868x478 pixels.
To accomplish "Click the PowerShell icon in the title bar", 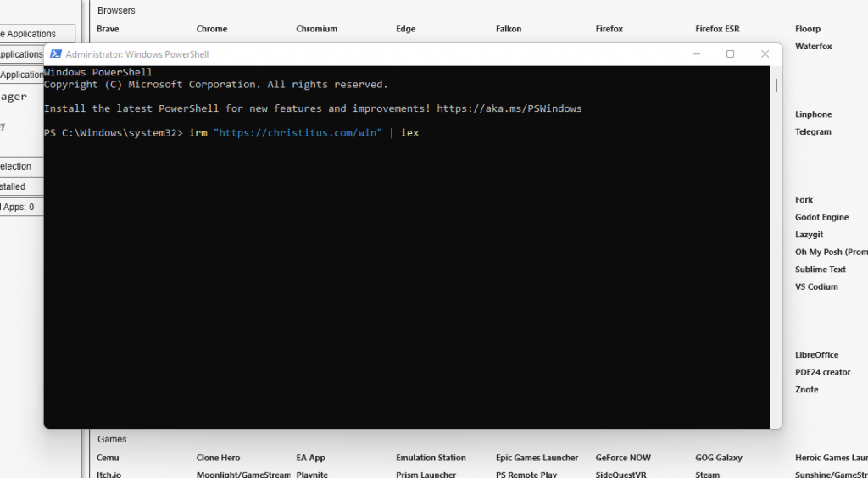I will click(55, 53).
